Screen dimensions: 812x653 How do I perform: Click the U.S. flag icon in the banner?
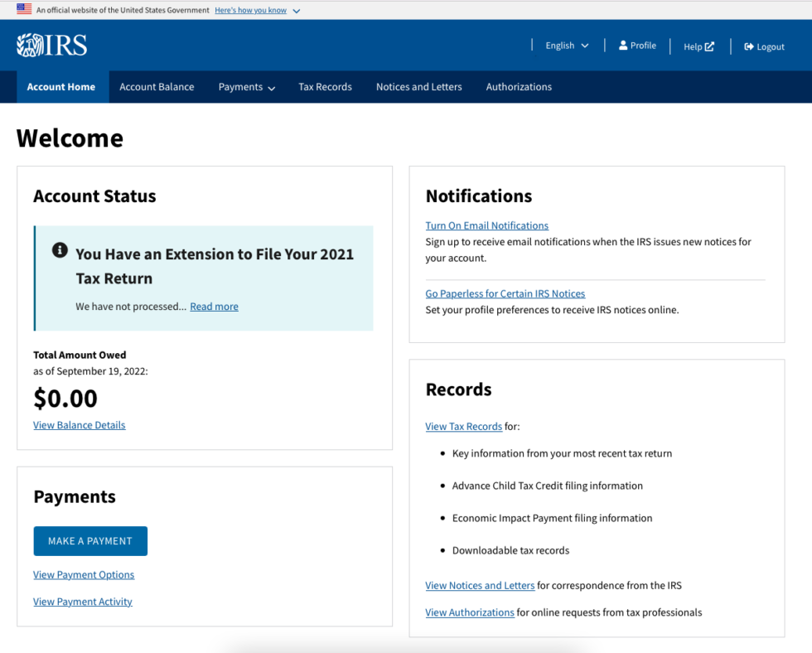click(x=23, y=9)
